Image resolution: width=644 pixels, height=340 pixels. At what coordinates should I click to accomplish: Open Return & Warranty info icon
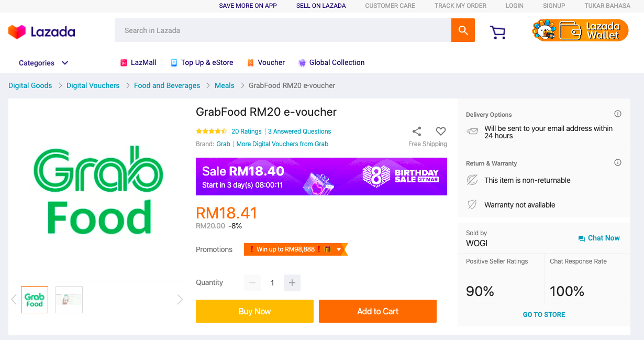tap(618, 162)
